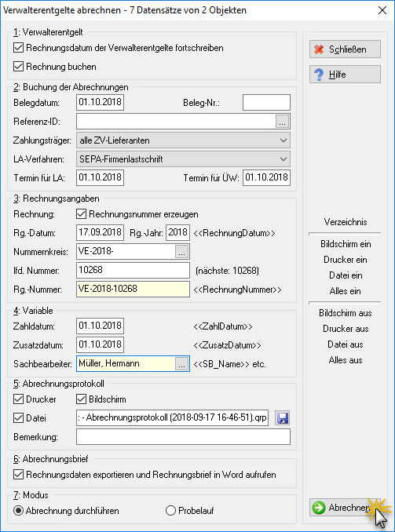Select the Probelauf radio button
This screenshot has width=395, height=532.
(x=170, y=511)
